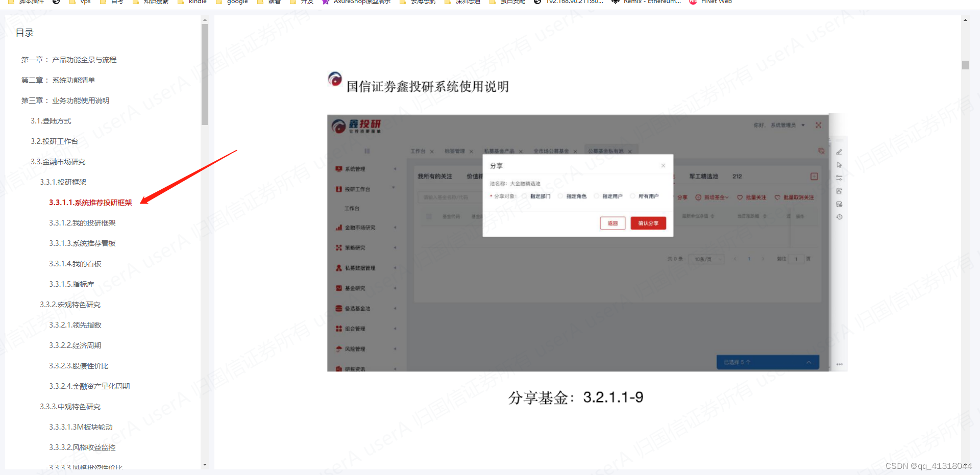Open the google bookmark folder
The width and height of the screenshot is (980, 475).
pyautogui.click(x=232, y=2)
